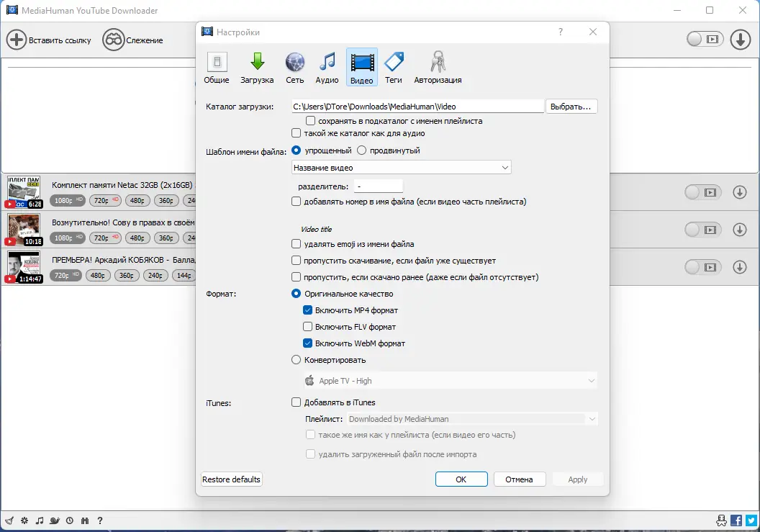Open thumbnail of Возмутительно! Сову video
Screen dimensions: 760x532
(x=23, y=230)
